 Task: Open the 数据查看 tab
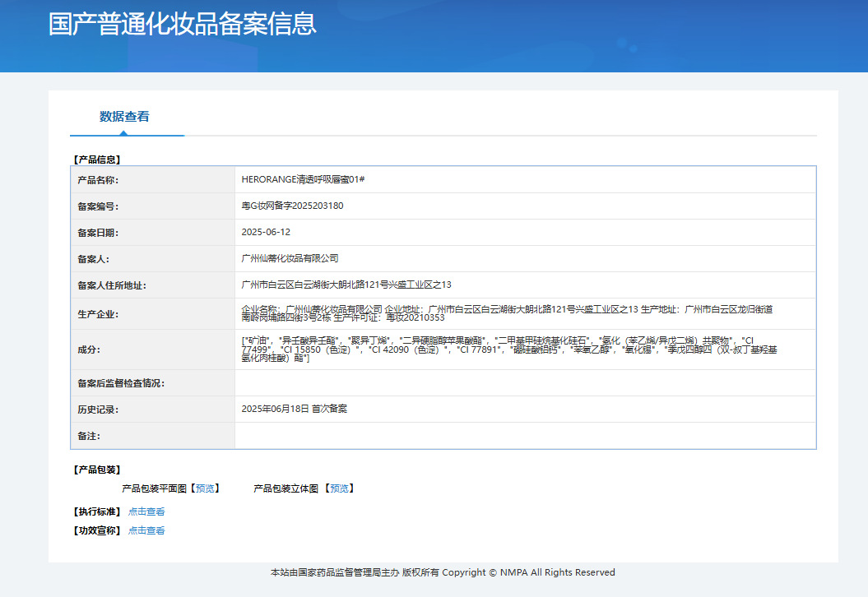(124, 117)
